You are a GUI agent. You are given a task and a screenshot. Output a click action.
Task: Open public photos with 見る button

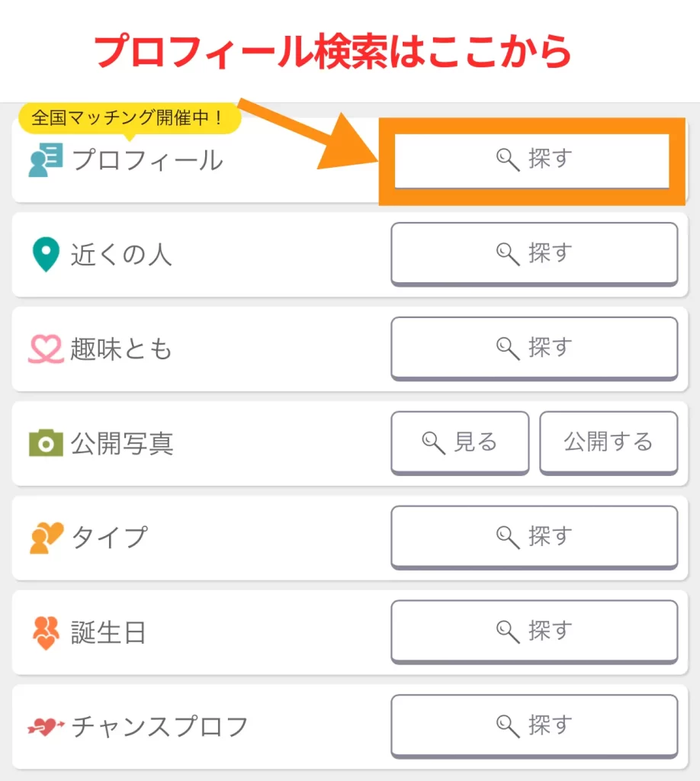[460, 442]
